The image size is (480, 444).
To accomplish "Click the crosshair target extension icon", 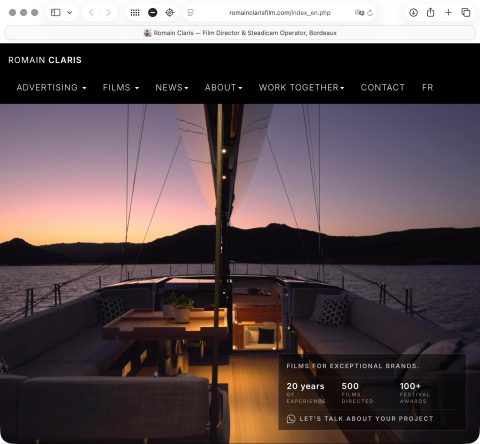I will [x=170, y=13].
